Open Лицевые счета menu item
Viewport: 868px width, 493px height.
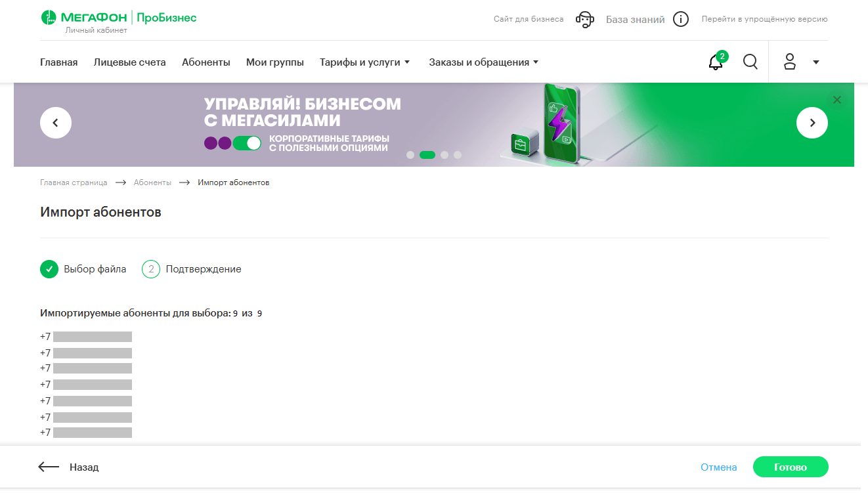[x=130, y=62]
